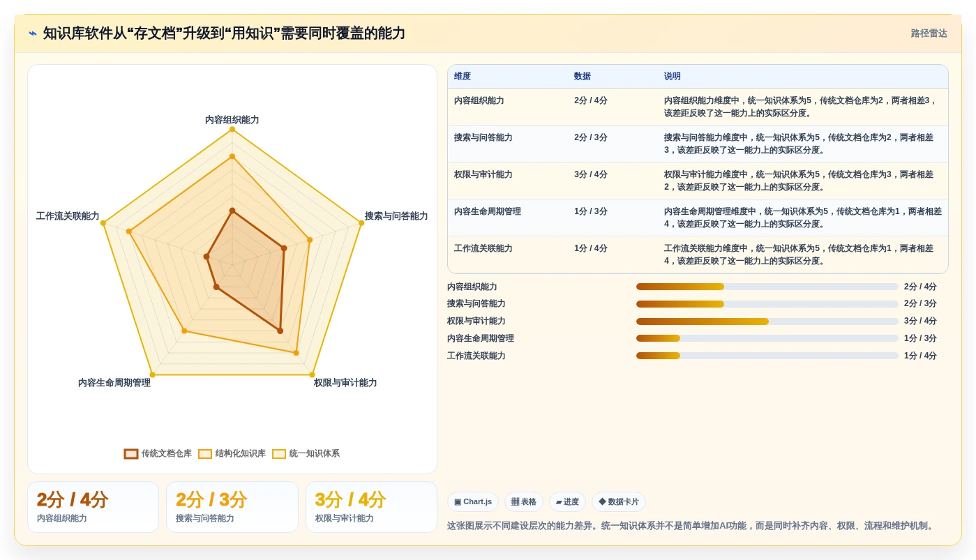Click the 内容生命周期管理 progress bar
The width and height of the screenshot is (976, 560).
pyautogui.click(x=767, y=338)
